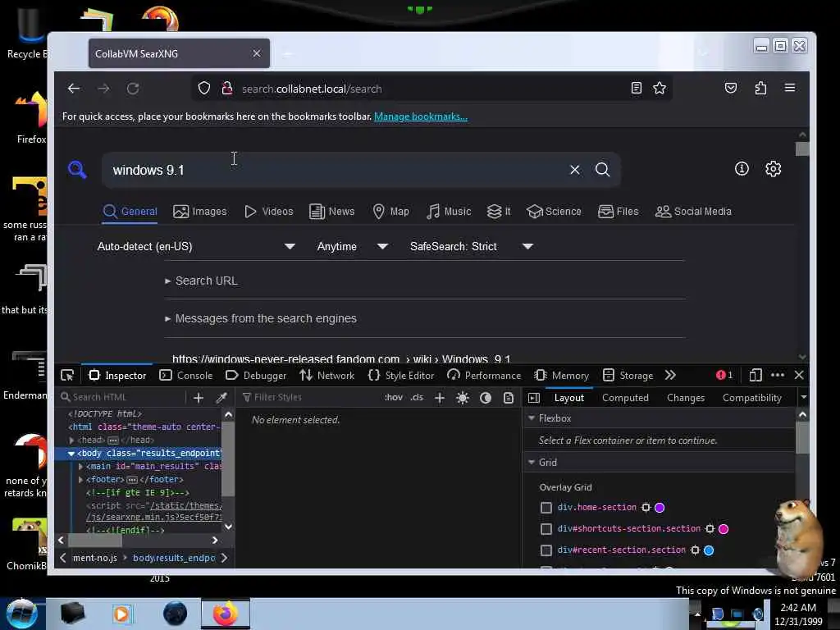Click the Search HTML input field
840x630 pixels.
pos(122,398)
